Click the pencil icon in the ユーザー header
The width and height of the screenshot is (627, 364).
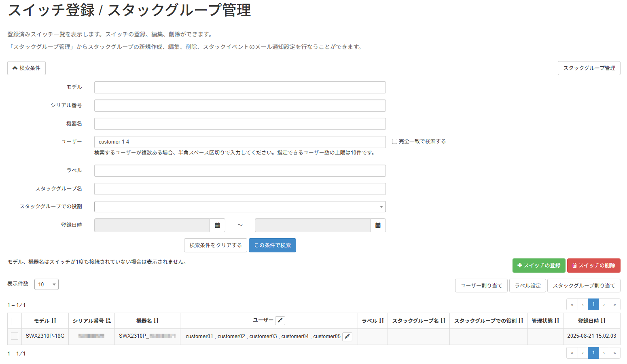click(280, 320)
